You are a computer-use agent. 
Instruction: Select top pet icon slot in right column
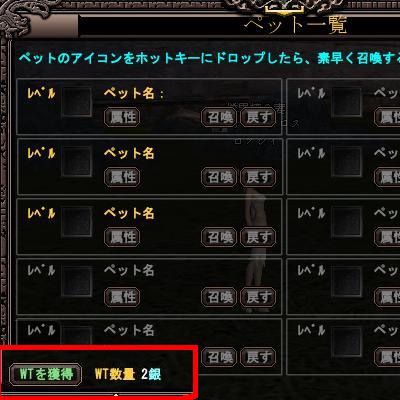pyautogui.click(x=347, y=102)
